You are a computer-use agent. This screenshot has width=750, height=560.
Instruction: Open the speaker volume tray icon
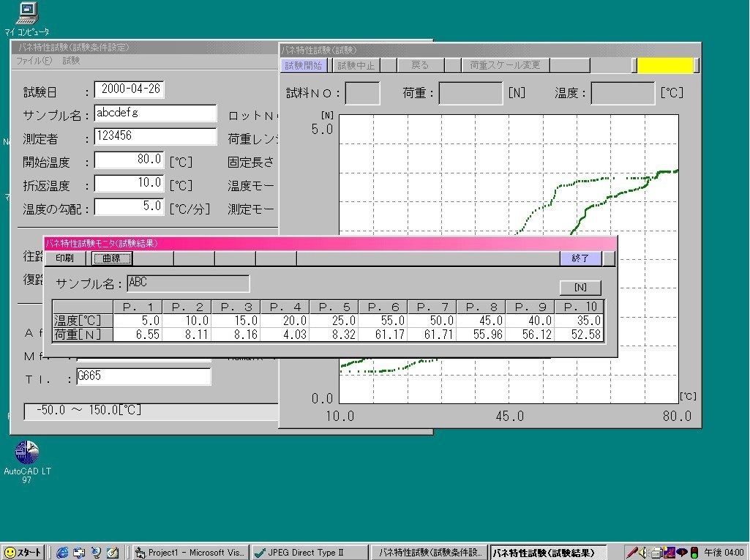643,553
